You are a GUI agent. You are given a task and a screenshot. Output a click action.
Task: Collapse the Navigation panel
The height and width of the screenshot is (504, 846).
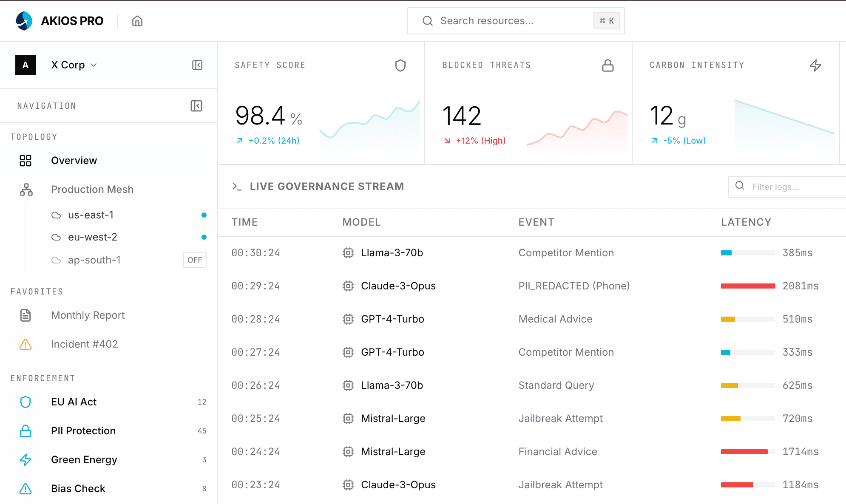coord(196,106)
